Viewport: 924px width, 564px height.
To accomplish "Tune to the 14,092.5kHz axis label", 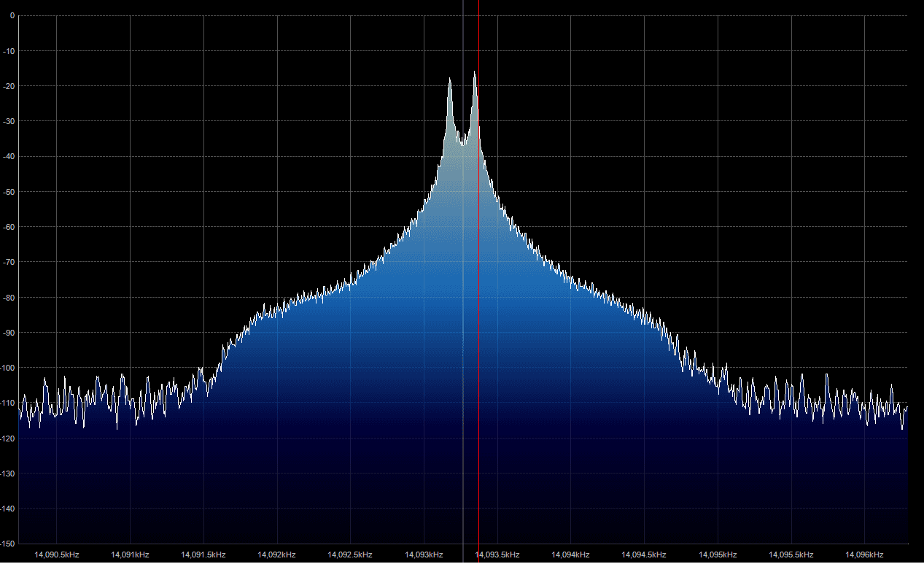I will tap(350, 555).
